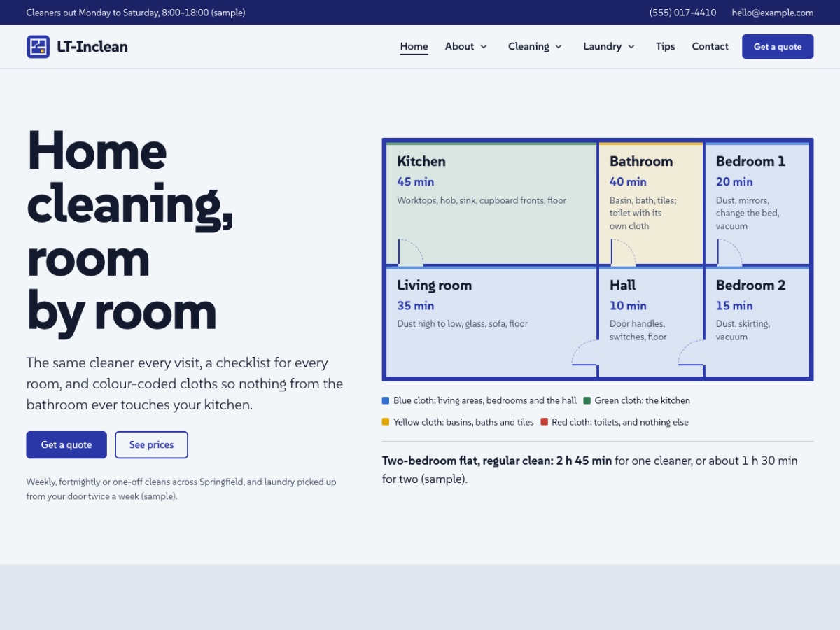Click the Living room 35 min duration
The image size is (840, 630).
416,306
